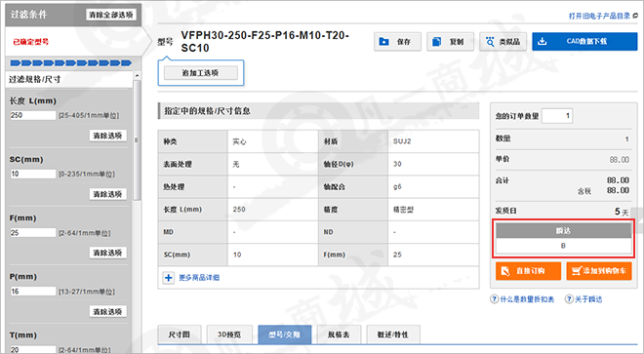Click the save folder icon
Viewport: 644px width, 354px height.
pos(384,42)
